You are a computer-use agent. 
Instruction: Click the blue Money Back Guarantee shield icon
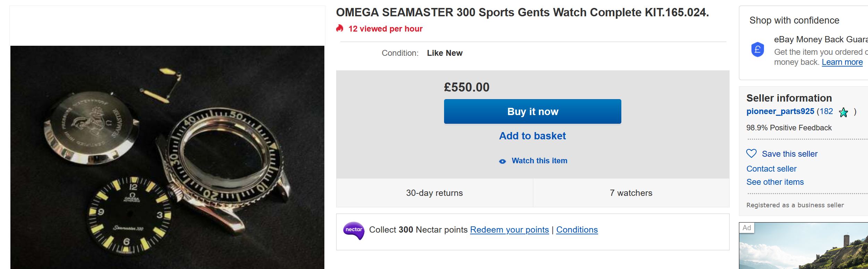[x=758, y=50]
